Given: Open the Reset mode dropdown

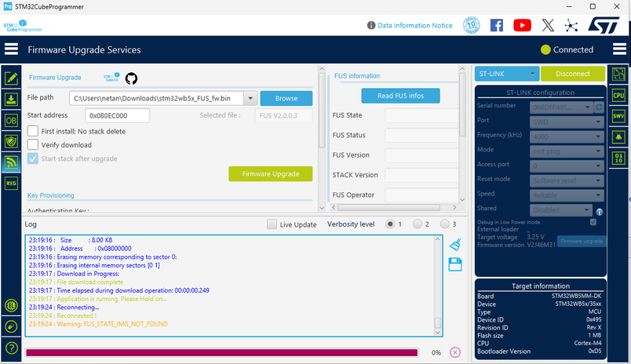Looking at the screenshot, I should 567,180.
